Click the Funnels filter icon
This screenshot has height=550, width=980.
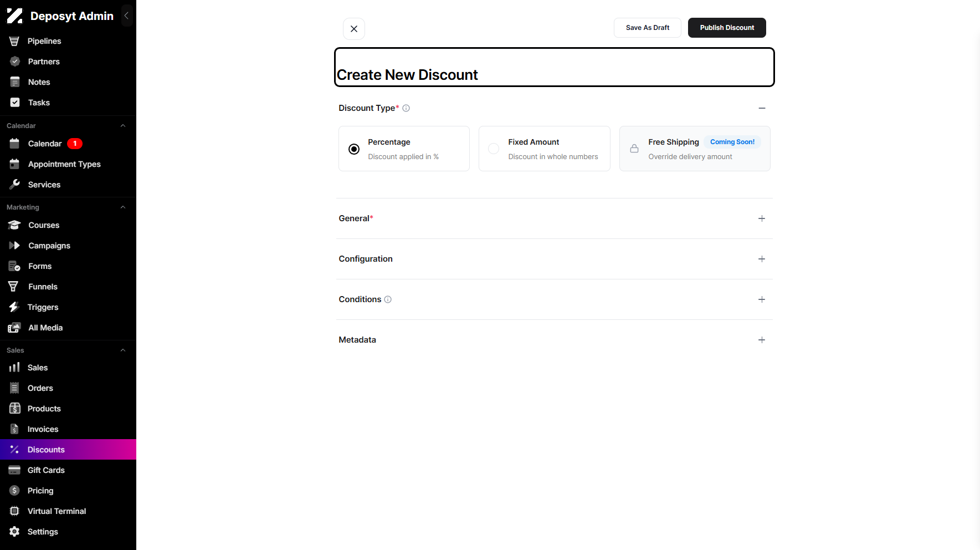(13, 287)
